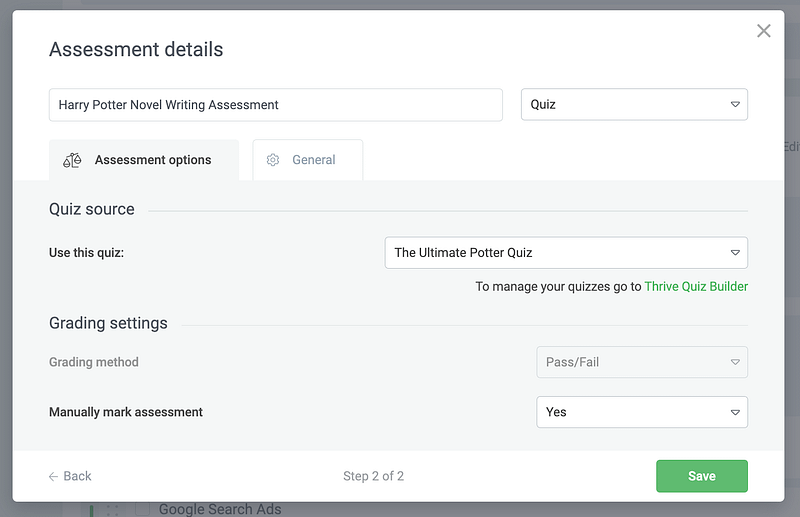Screen dimensions: 800x517
Task: Open the Quiz assessment type dropdown
Action: click(634, 105)
